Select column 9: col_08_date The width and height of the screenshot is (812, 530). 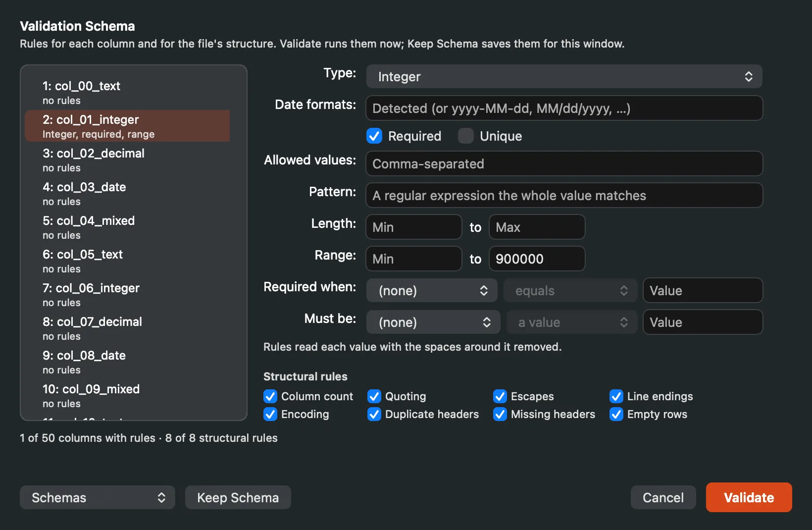click(127, 363)
